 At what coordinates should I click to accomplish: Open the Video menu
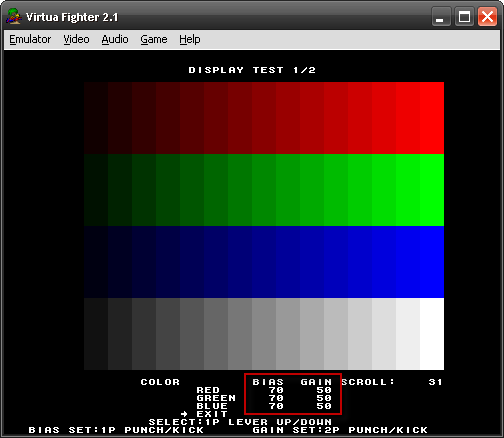pos(76,39)
